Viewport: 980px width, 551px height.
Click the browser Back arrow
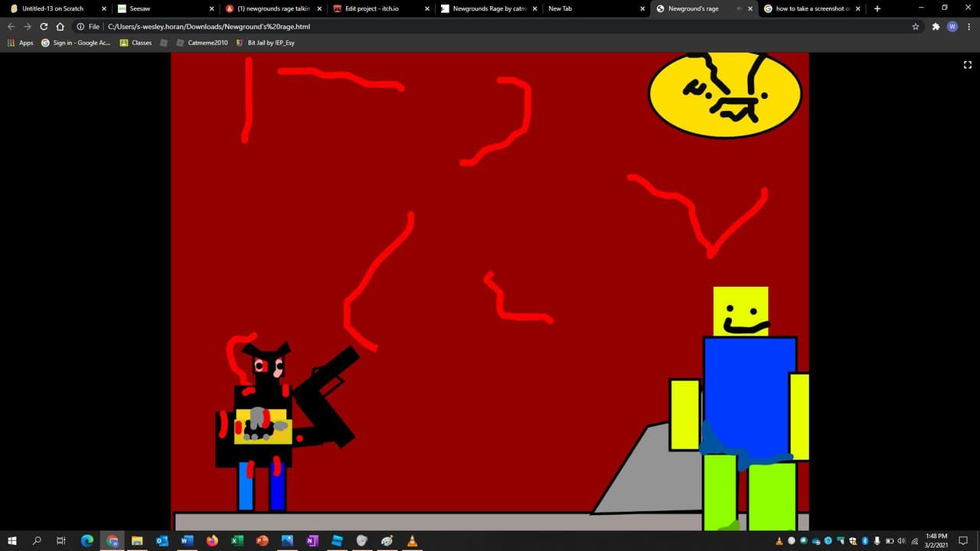tap(11, 26)
